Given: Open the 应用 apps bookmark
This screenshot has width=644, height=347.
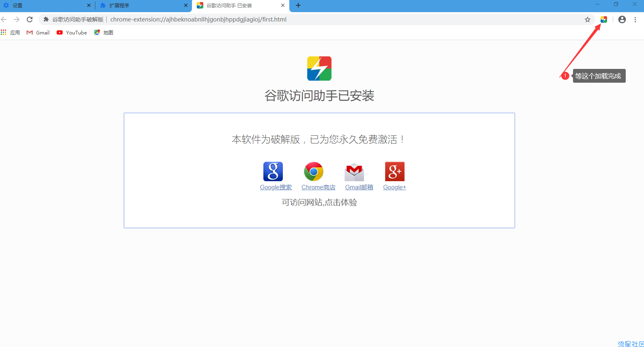Looking at the screenshot, I should tap(11, 32).
